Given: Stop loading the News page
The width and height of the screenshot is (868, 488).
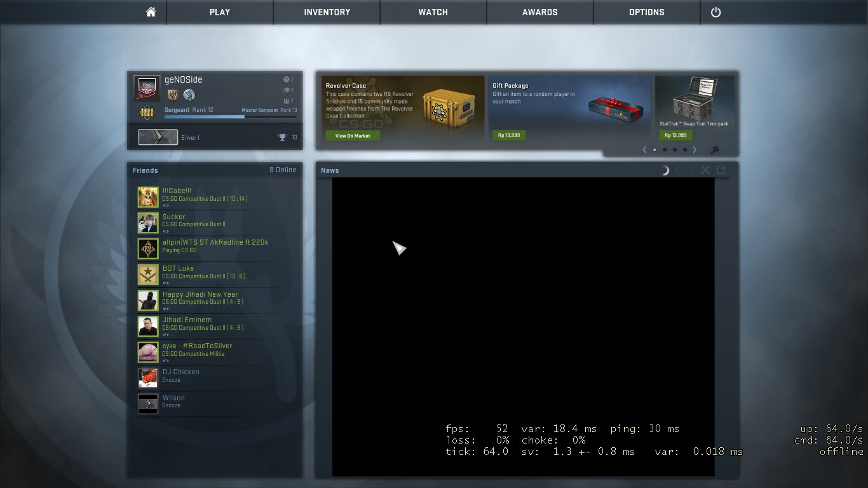Looking at the screenshot, I should 705,170.
